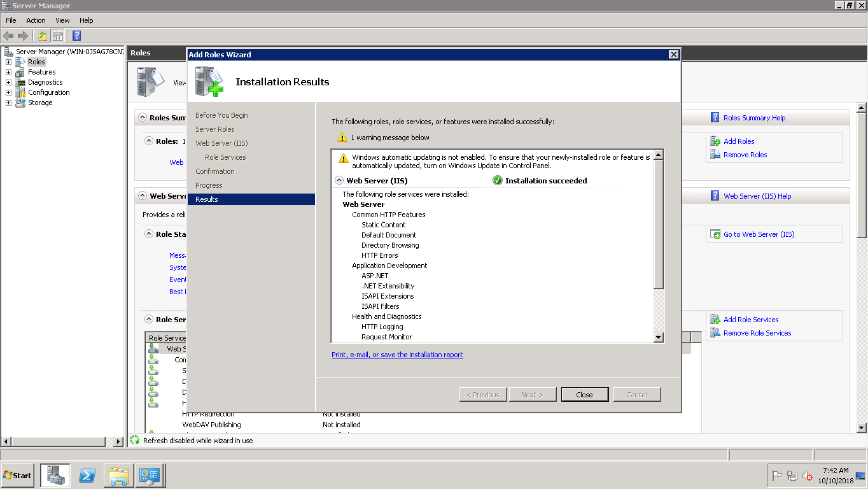The image size is (868, 489).
Task: Click the Up one level folder icon
Action: point(43,36)
